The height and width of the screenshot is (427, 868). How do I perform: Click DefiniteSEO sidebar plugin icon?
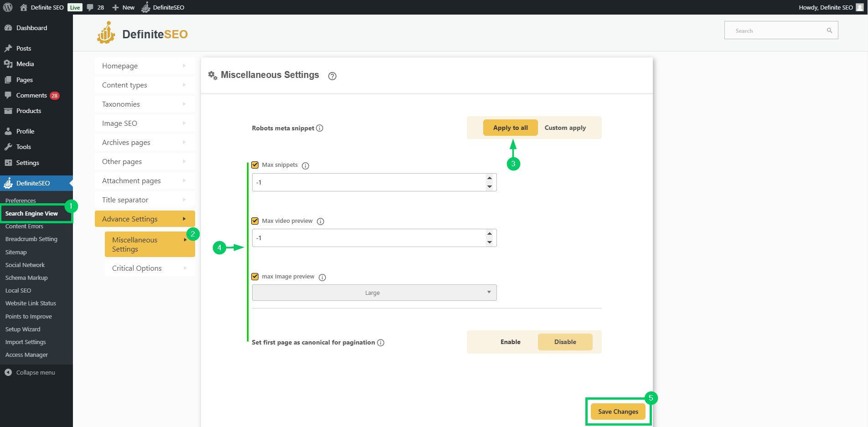(8, 183)
